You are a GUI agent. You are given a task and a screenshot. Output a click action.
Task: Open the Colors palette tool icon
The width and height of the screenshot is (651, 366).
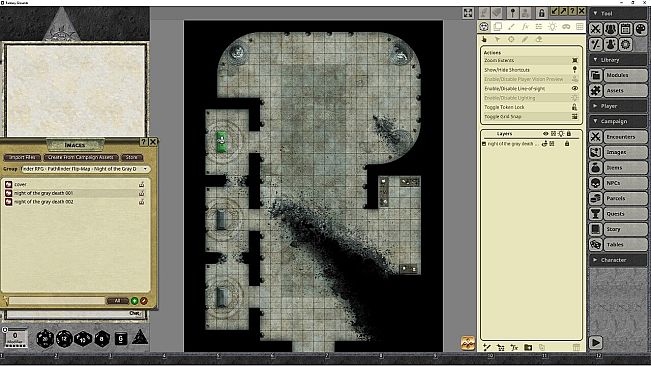[641, 29]
